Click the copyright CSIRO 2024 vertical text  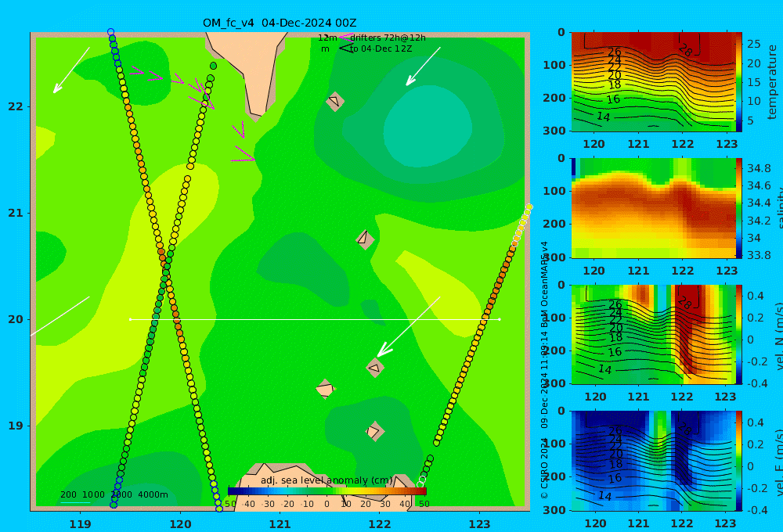coord(544,468)
